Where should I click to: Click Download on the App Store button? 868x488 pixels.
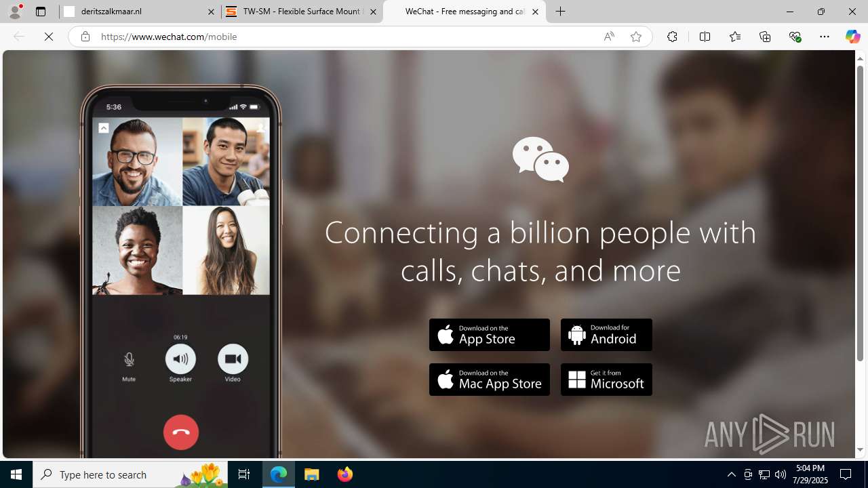pos(490,335)
